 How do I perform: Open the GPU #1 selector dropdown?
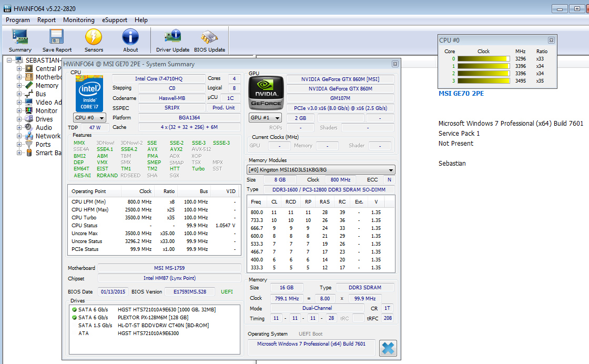click(x=265, y=118)
